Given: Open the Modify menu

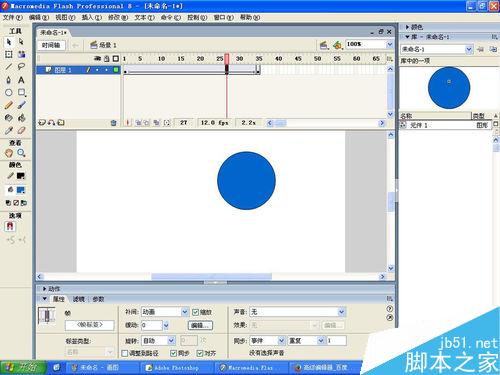Looking at the screenshot, I should click(118, 17).
